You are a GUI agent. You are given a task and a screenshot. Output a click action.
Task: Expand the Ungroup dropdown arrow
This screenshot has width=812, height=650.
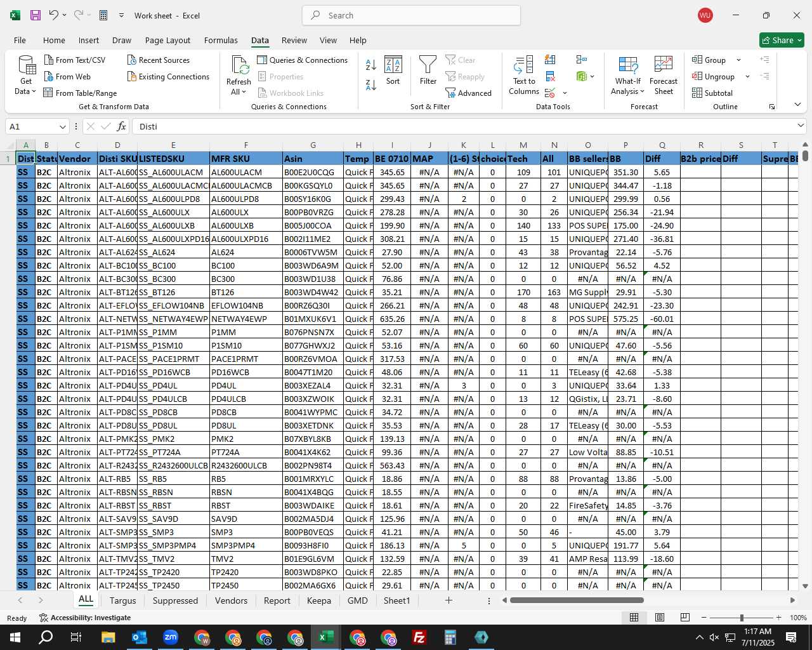tap(747, 76)
